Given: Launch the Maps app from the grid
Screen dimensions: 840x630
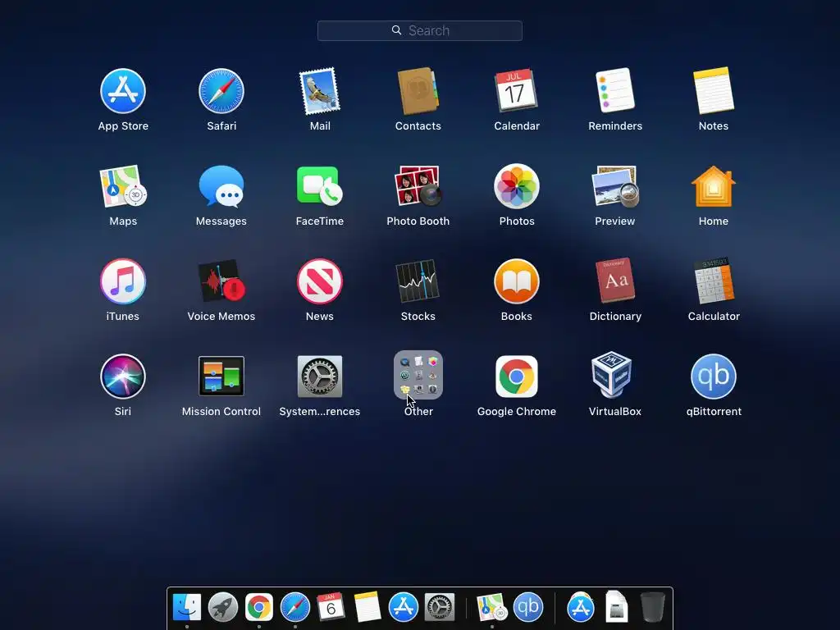Looking at the screenshot, I should click(x=123, y=186).
